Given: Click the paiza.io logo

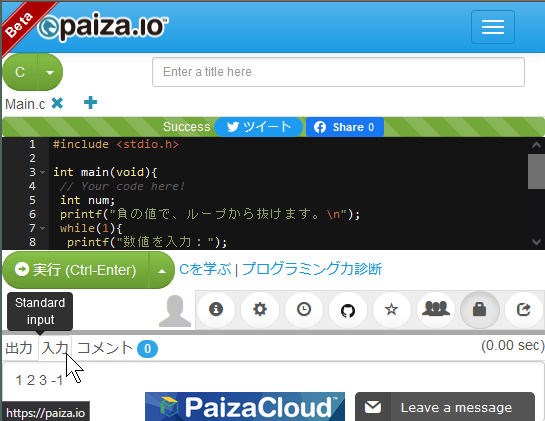Looking at the screenshot, I should pyautogui.click(x=103, y=26).
